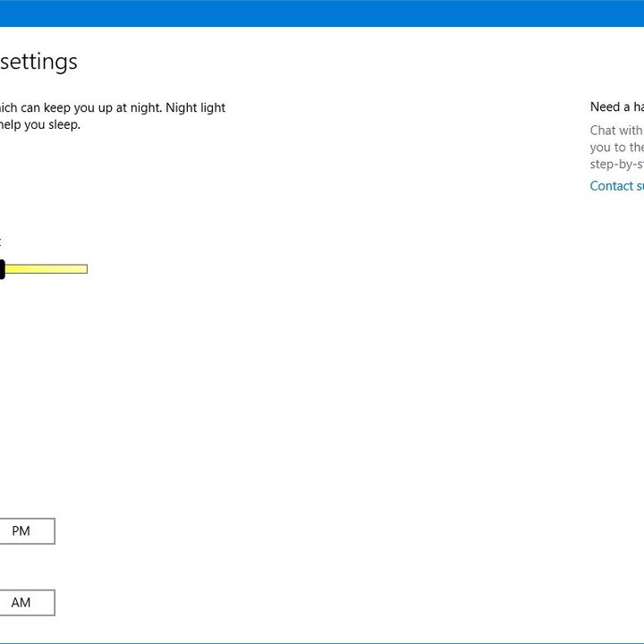Click the far right end of the yellow slider
Viewport: 644px width, 644px height.
coord(85,268)
